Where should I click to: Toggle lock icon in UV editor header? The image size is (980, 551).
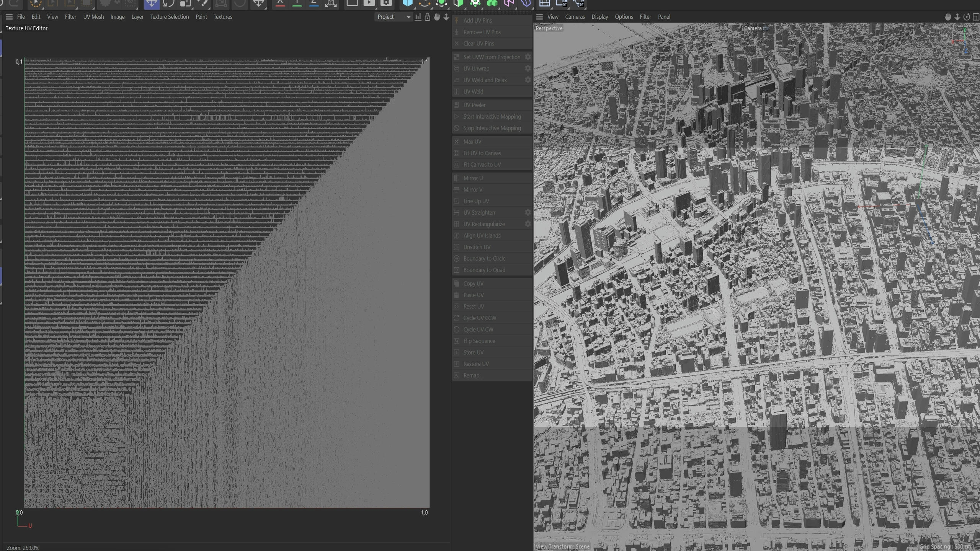click(427, 17)
